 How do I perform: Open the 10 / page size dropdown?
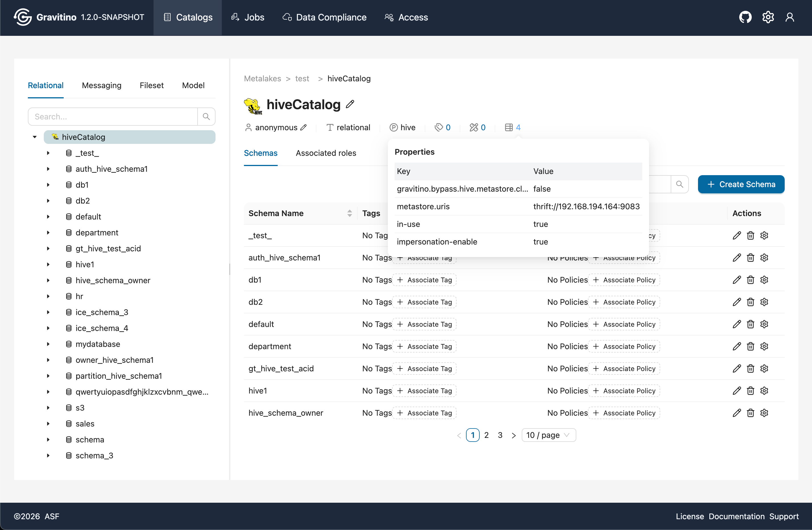pyautogui.click(x=548, y=435)
